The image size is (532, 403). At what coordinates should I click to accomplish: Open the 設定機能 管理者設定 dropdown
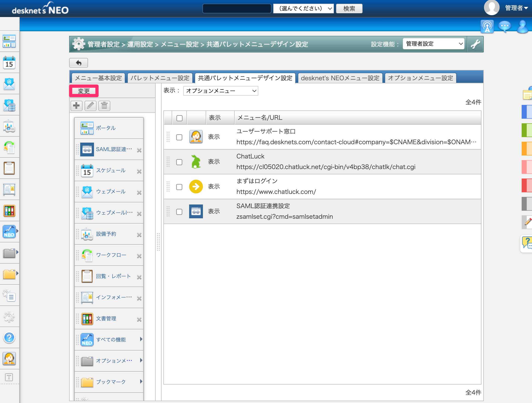pos(433,44)
